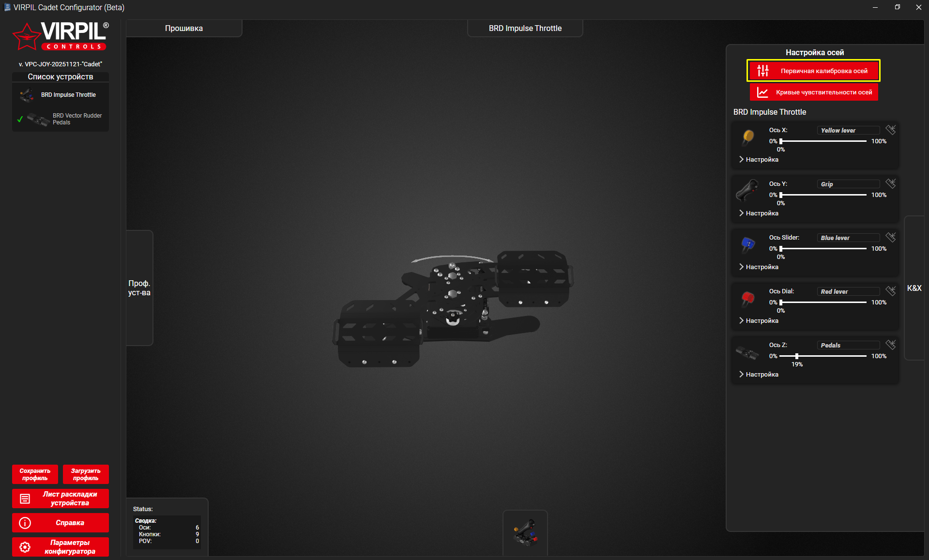Select BRD Impulse Throttle in device list
Viewport: 929px width, 560px height.
pyautogui.click(x=68, y=95)
